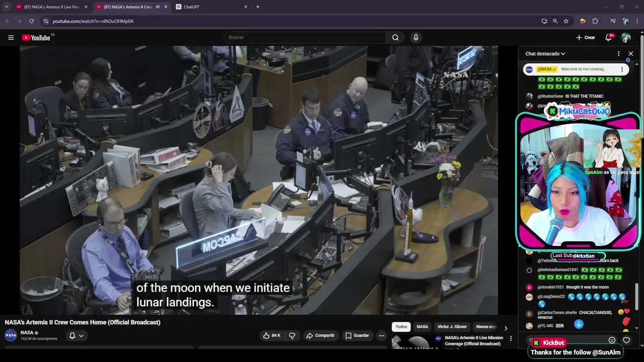Open the colorful extension icon
Viewport: 644px width, 362px height.
583,21
